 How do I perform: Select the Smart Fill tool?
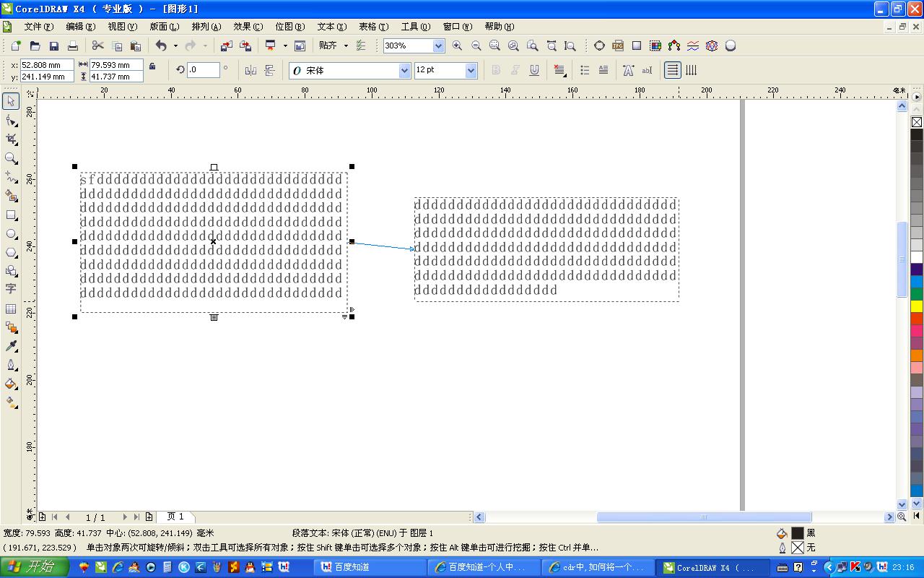[11, 196]
